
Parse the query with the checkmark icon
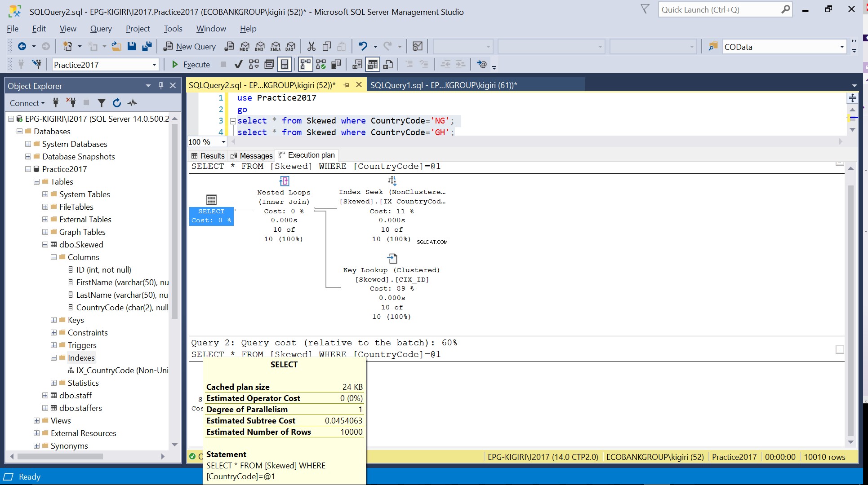click(x=239, y=65)
